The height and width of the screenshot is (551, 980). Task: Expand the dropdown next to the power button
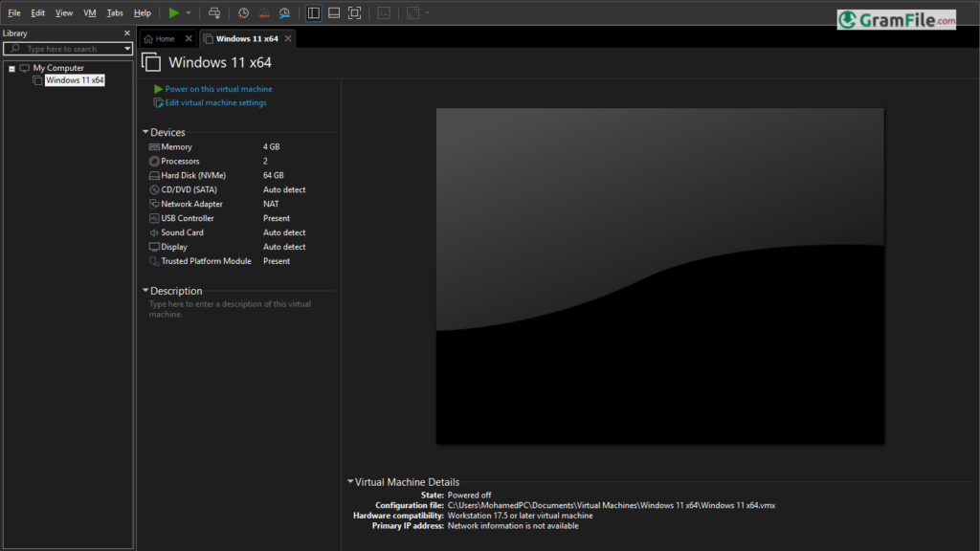[189, 12]
